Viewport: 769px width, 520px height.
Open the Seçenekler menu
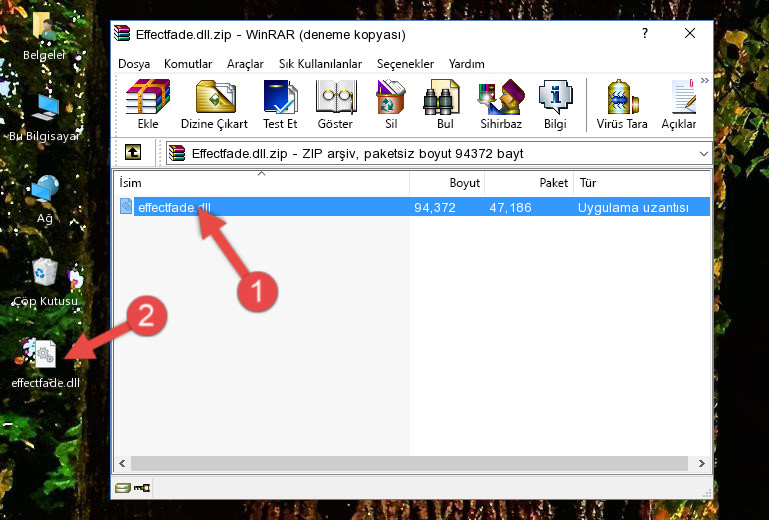tap(405, 64)
